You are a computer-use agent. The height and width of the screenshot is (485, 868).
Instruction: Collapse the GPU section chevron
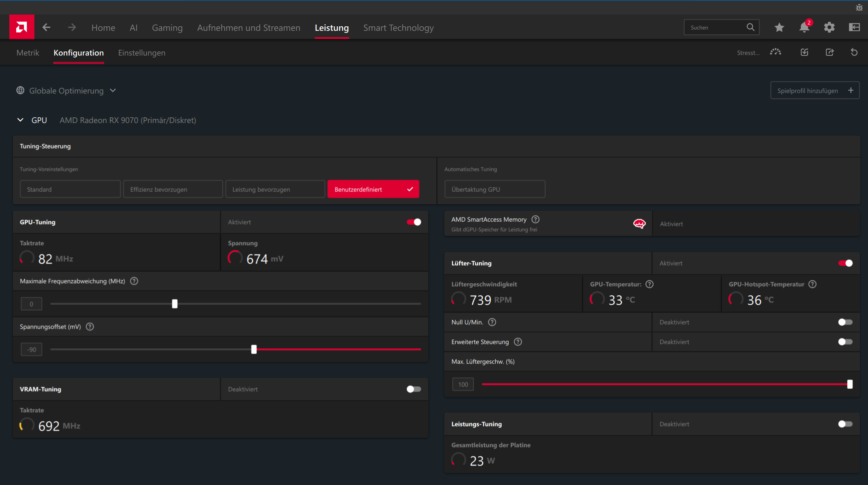tap(20, 120)
